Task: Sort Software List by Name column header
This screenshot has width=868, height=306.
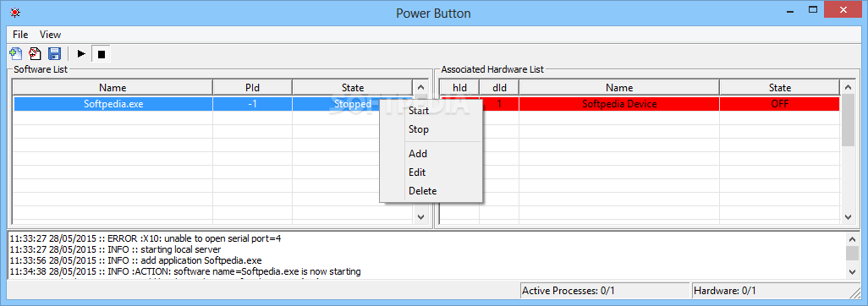Action: tap(113, 87)
